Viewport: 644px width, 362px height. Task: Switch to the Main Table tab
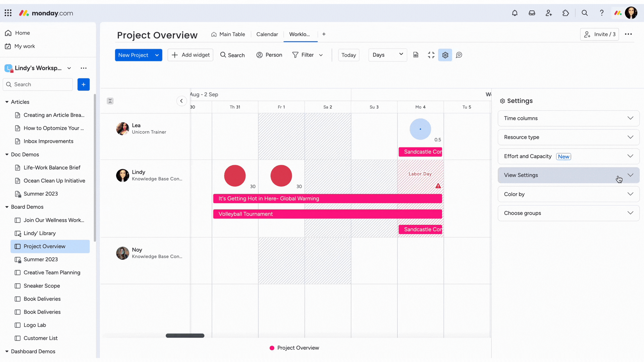tap(228, 34)
